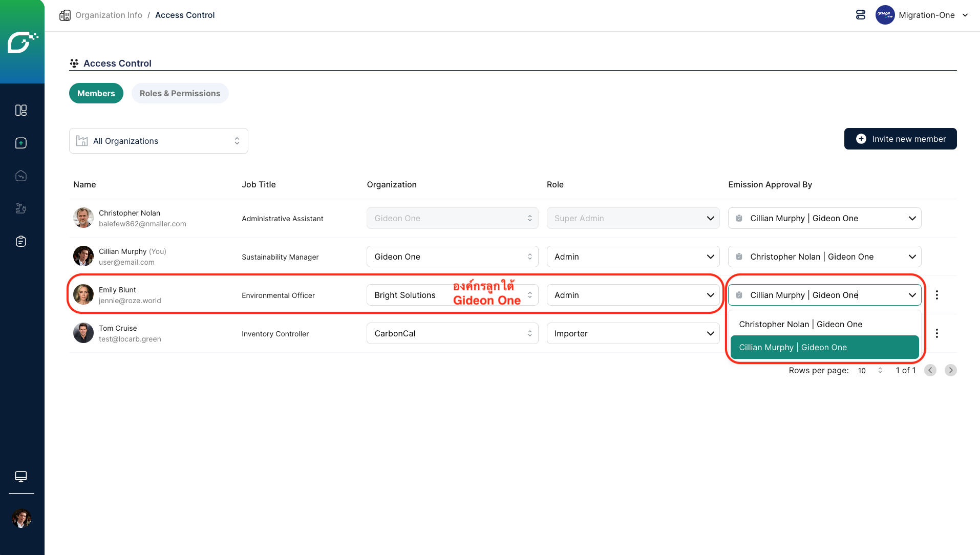Open more options for Tom Cruise row
The image size is (980, 555).
(x=936, y=333)
